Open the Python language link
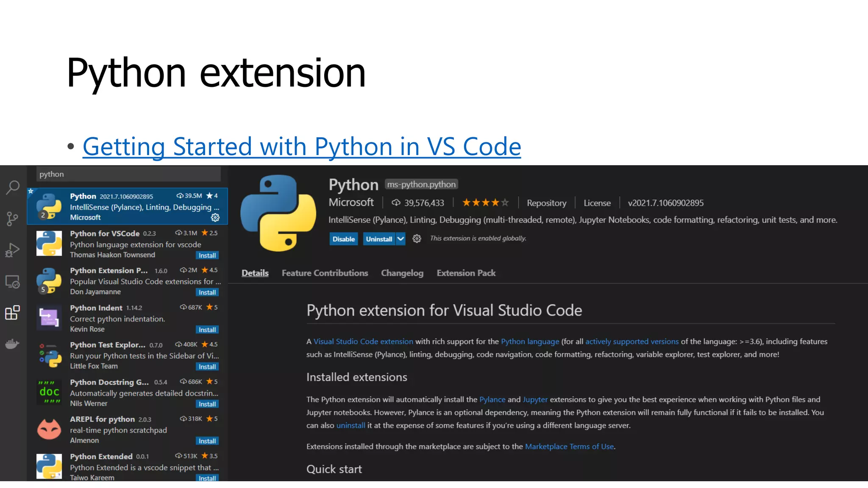Image resolution: width=868 pixels, height=488 pixels. (x=530, y=341)
